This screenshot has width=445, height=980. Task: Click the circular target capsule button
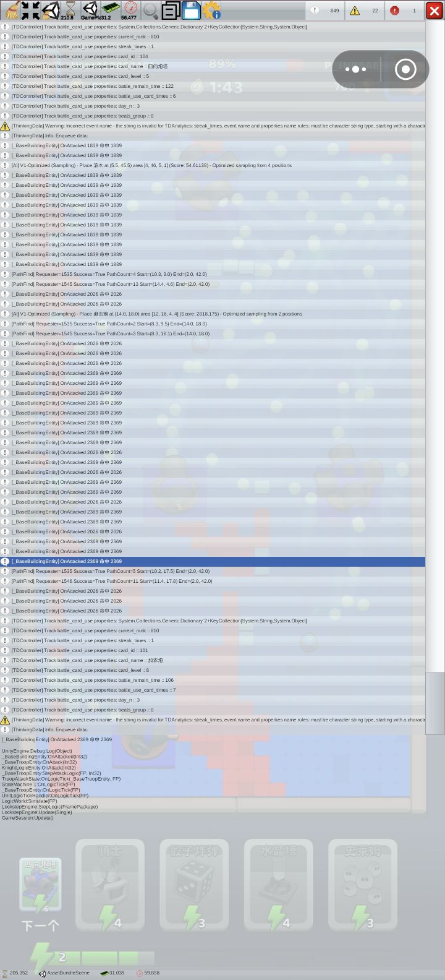pos(405,69)
